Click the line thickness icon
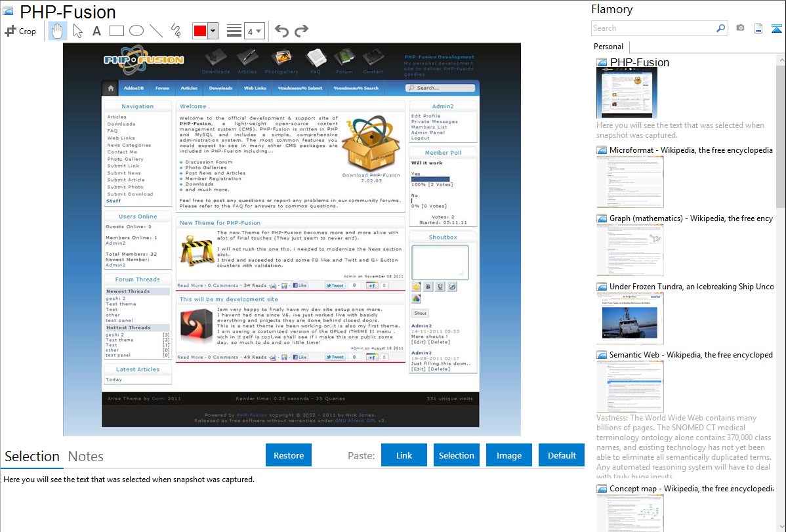This screenshot has width=786, height=532. click(234, 31)
